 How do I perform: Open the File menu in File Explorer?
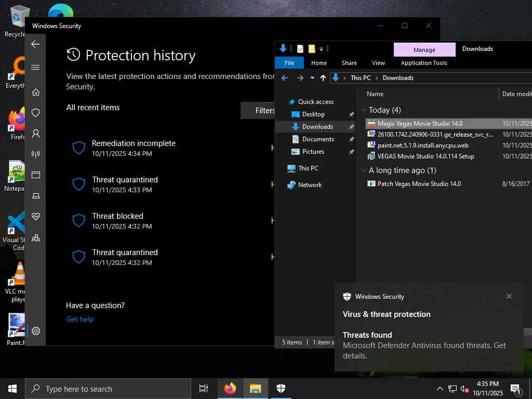pyautogui.click(x=289, y=63)
